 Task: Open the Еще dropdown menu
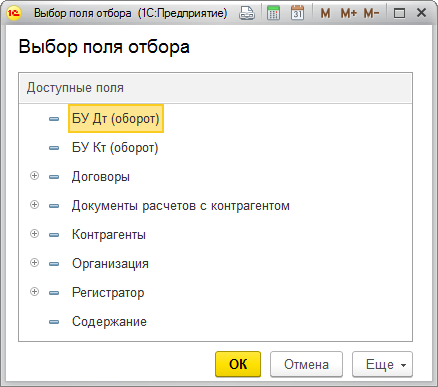coord(382,364)
